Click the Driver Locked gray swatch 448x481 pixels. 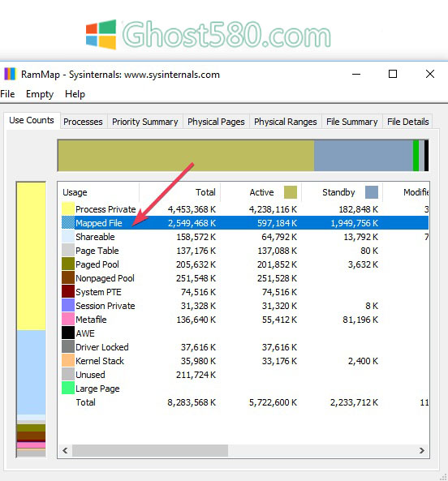(68, 347)
